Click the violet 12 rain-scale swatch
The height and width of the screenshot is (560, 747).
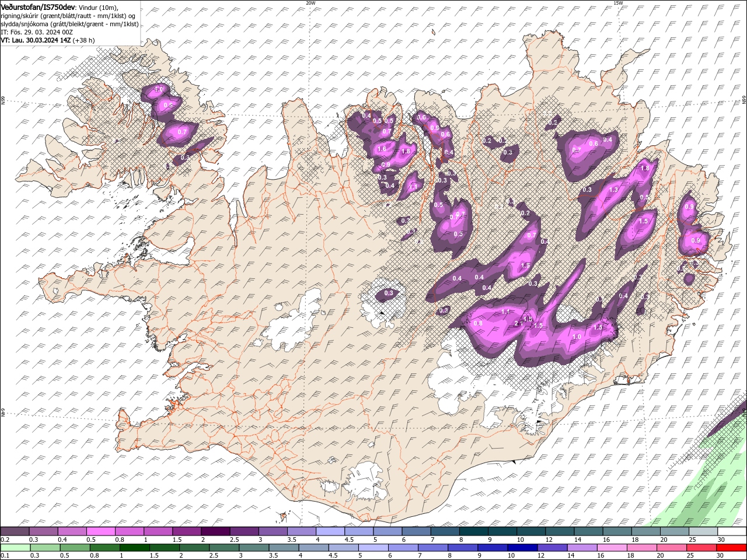click(x=551, y=547)
